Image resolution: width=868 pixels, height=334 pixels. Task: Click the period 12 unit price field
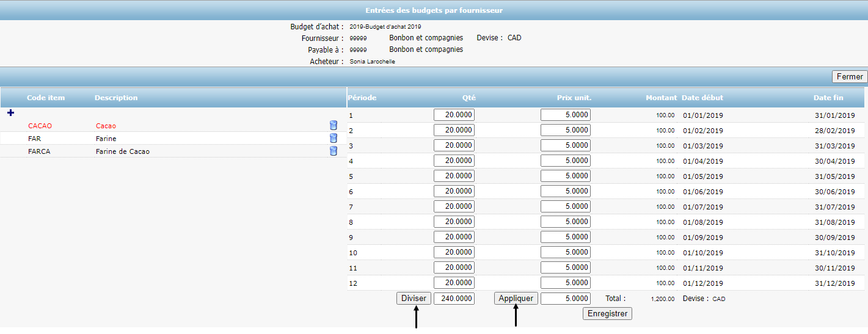pos(565,283)
